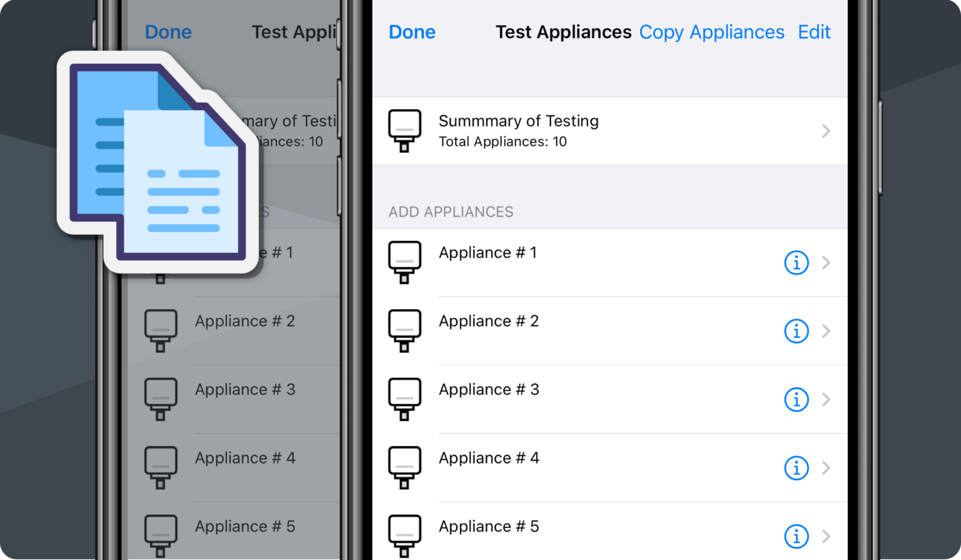Click the chevron at the end of Appliance # 3
This screenshot has width=961, height=560.
(x=826, y=399)
